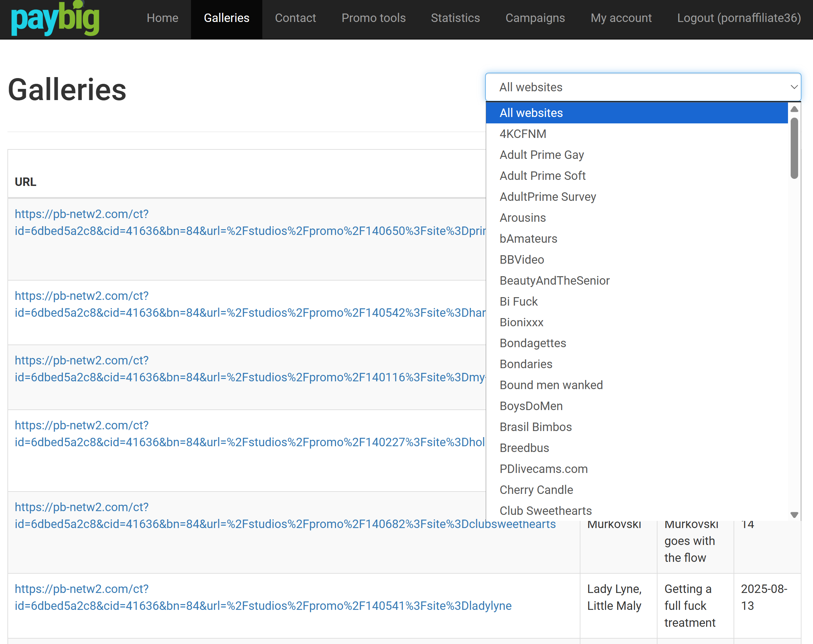Image resolution: width=813 pixels, height=644 pixels.
Task: Choose Bondagettes from the list
Action: 637,343
